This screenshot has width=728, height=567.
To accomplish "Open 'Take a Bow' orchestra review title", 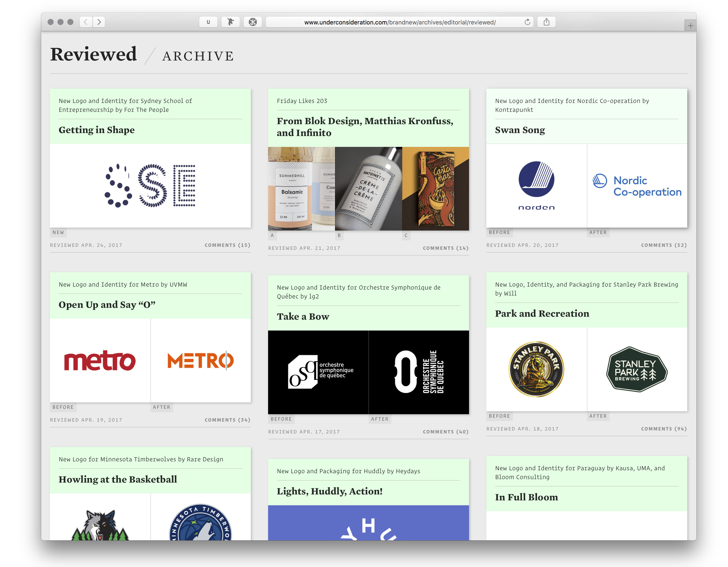I will pyautogui.click(x=303, y=317).
